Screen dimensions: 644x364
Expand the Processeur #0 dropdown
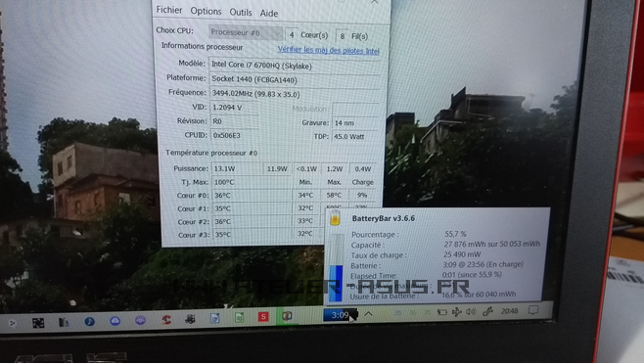point(246,32)
